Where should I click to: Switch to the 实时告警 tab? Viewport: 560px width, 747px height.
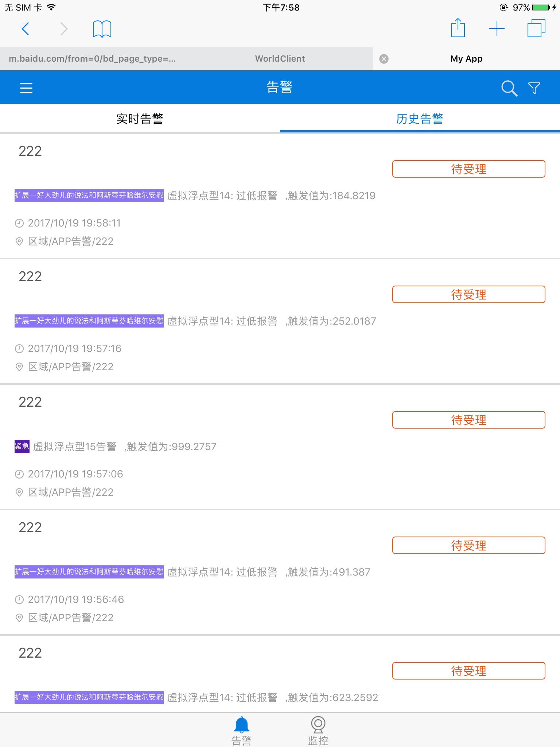[140, 119]
